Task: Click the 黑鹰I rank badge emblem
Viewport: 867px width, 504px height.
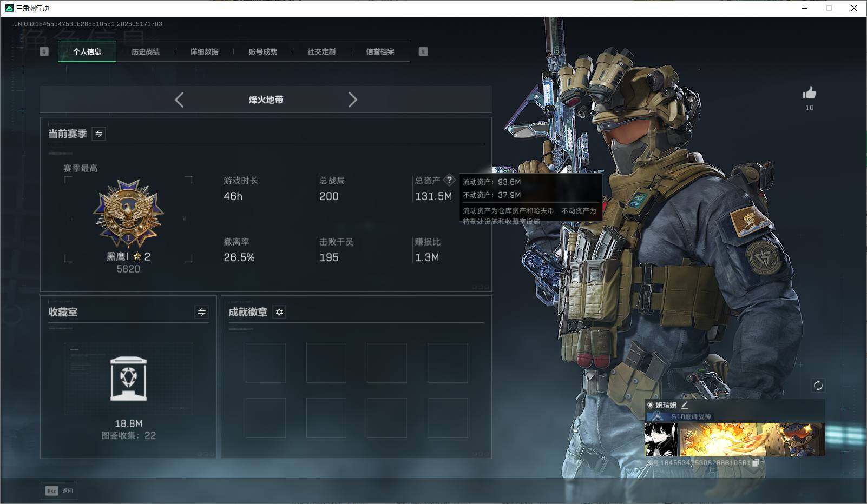Action: point(128,214)
